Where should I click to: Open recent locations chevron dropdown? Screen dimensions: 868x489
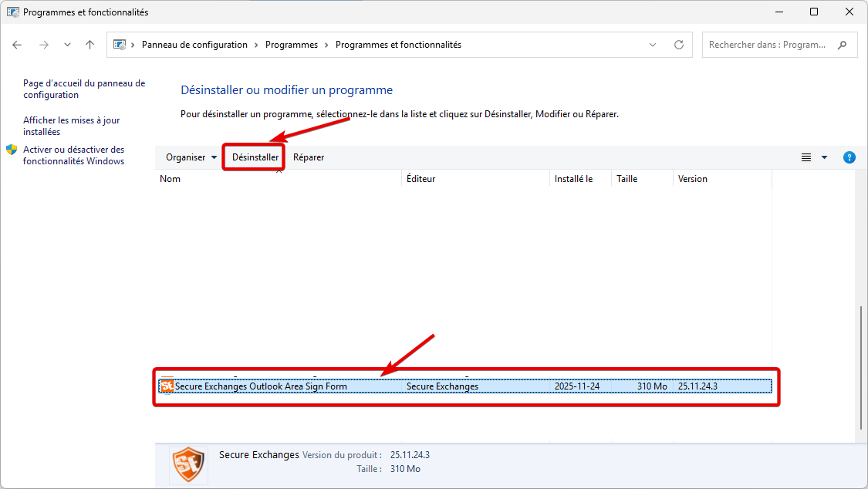coord(67,45)
